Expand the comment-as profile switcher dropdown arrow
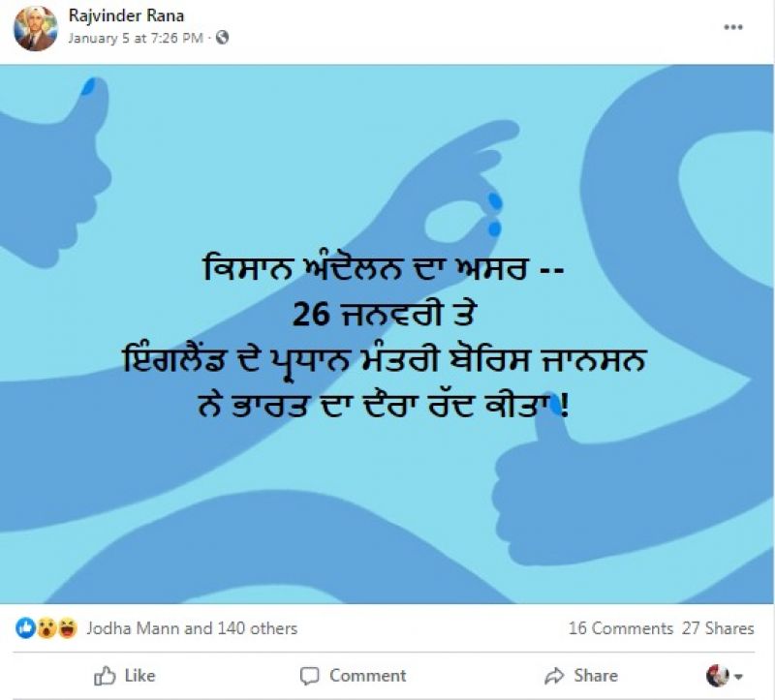775x700 pixels. (739, 677)
